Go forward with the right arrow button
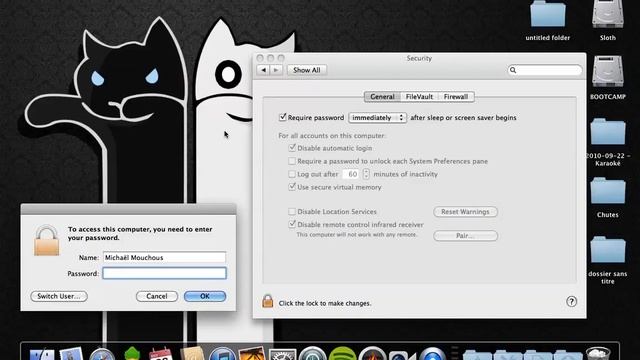This screenshot has width=640, height=360. coord(276,70)
